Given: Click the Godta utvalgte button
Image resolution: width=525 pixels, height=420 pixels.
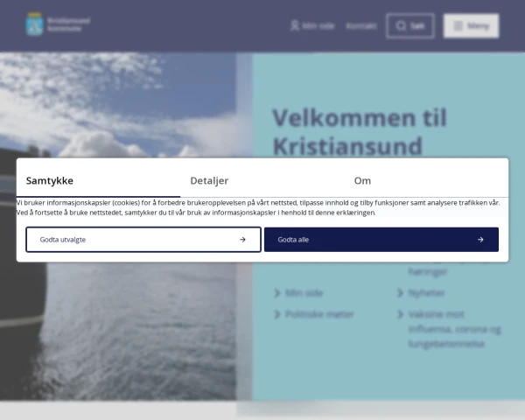Looking at the screenshot, I should 143,240.
